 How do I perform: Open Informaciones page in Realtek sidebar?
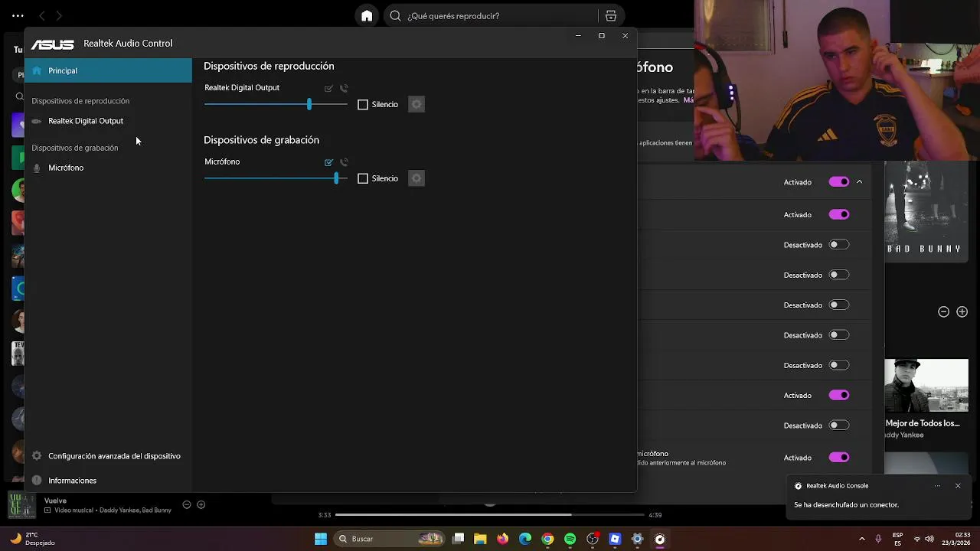pos(72,481)
